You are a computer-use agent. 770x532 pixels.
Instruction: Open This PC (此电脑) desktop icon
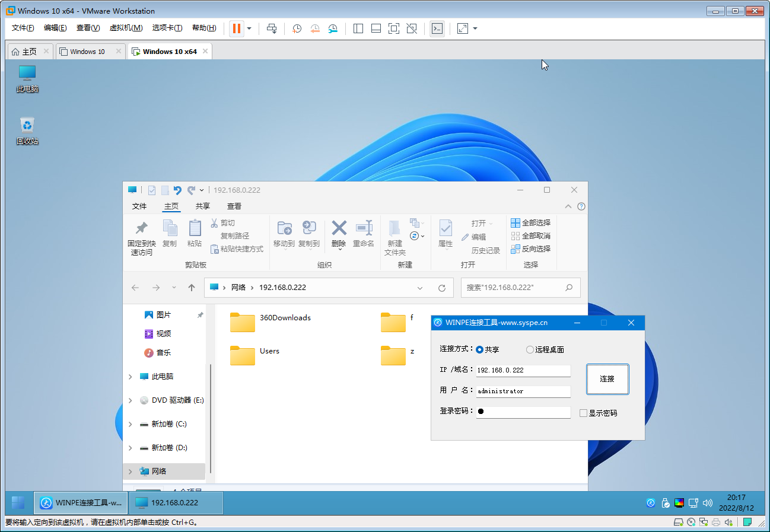tap(27, 79)
